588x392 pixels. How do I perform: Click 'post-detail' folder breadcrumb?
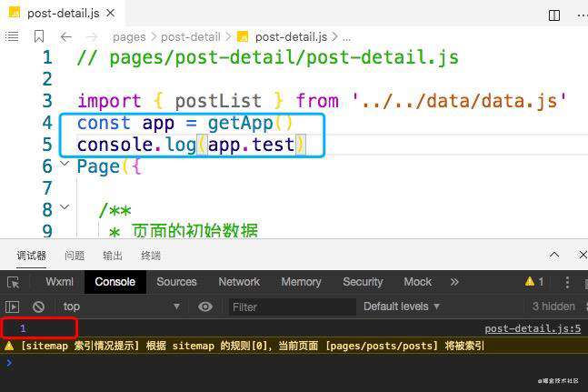(x=191, y=36)
